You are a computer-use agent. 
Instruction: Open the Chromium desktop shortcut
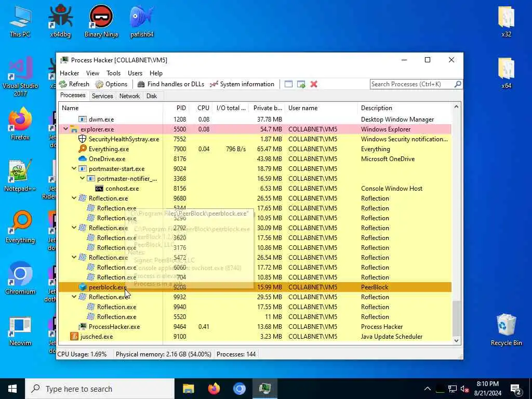tap(20, 278)
